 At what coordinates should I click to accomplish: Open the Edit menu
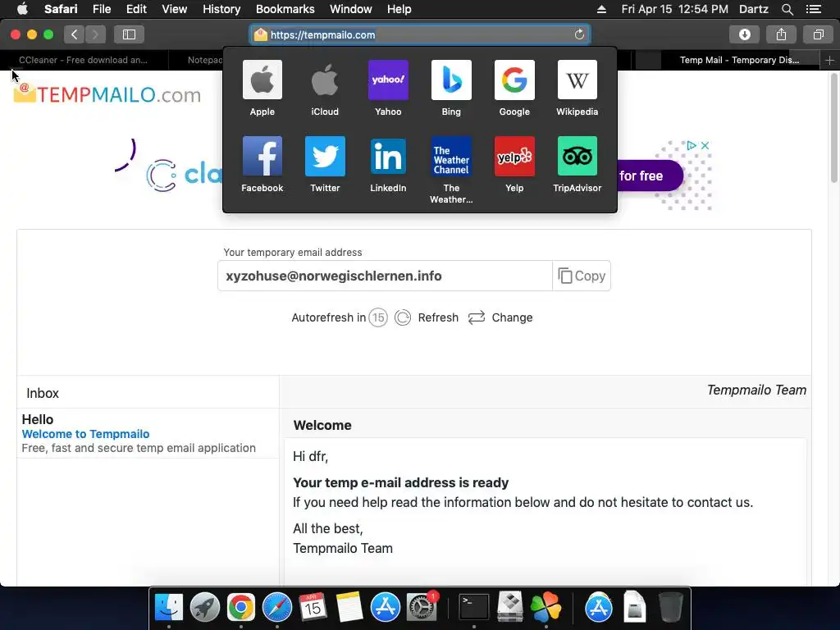(x=136, y=9)
